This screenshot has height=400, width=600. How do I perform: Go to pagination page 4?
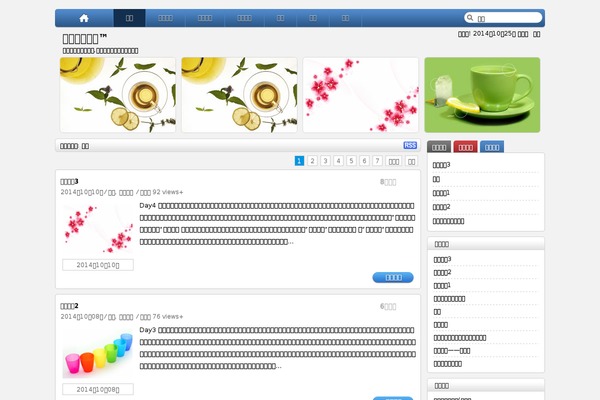338,161
